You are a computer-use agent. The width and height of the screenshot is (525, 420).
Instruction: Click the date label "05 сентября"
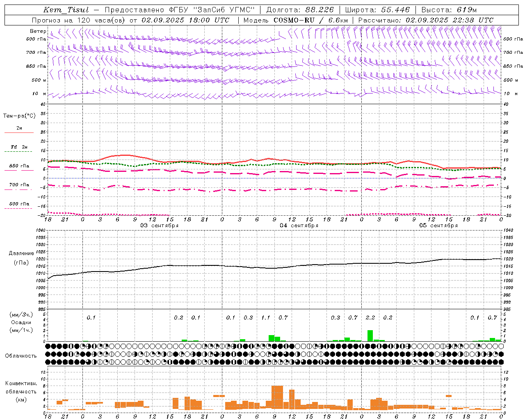(438, 226)
